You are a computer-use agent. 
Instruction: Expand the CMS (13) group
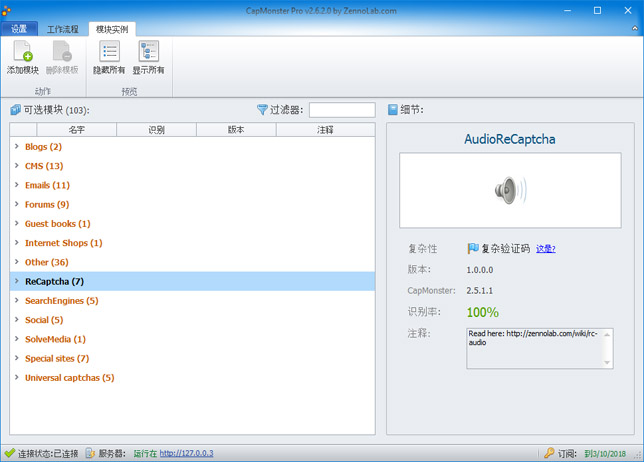pyautogui.click(x=17, y=165)
